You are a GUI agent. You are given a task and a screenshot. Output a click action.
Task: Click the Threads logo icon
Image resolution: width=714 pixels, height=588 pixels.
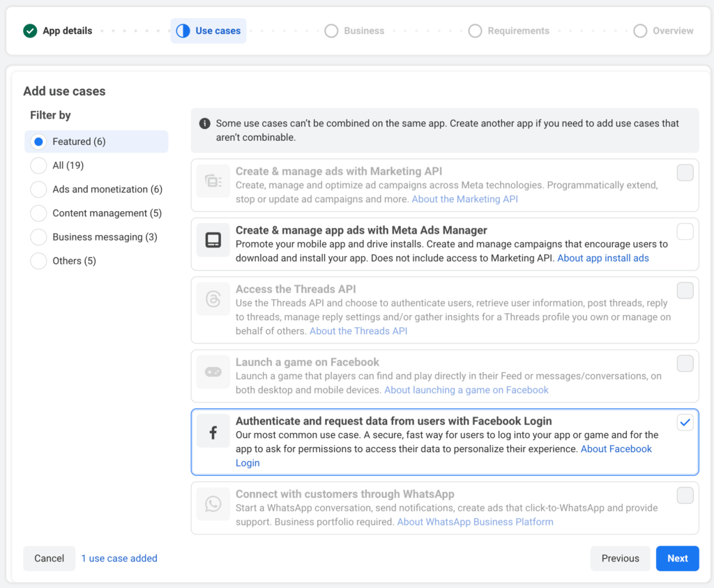click(213, 299)
